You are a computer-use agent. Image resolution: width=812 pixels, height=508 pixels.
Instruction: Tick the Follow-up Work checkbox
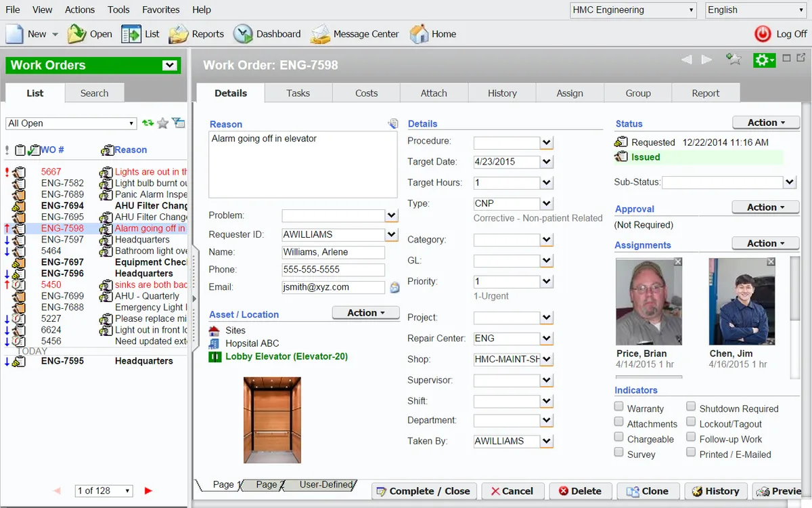(x=691, y=438)
